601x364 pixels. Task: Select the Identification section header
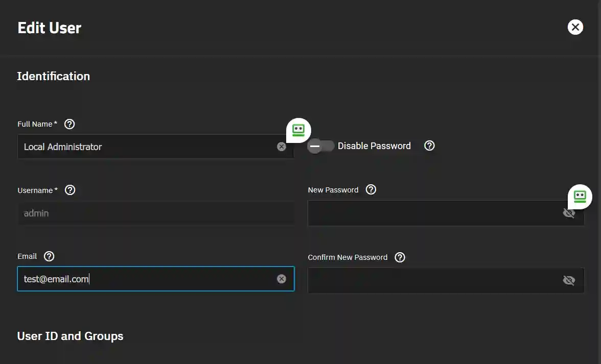[x=53, y=76]
